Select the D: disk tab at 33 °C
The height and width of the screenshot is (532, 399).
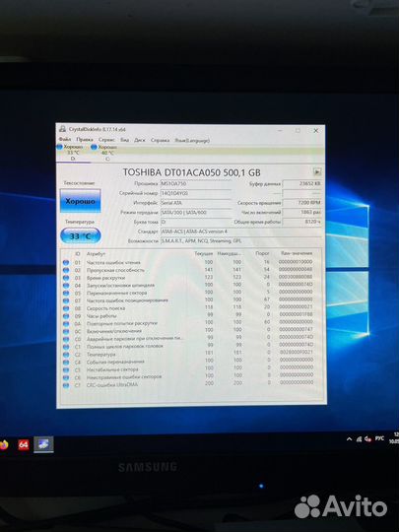73,153
